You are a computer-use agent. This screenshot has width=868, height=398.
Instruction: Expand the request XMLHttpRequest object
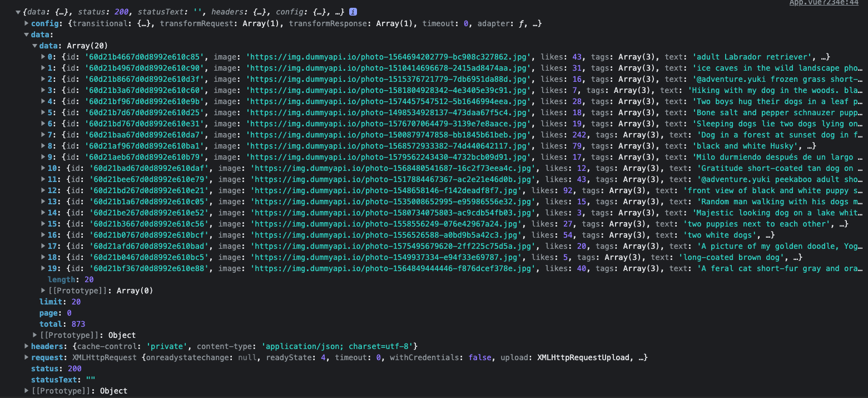click(x=27, y=357)
